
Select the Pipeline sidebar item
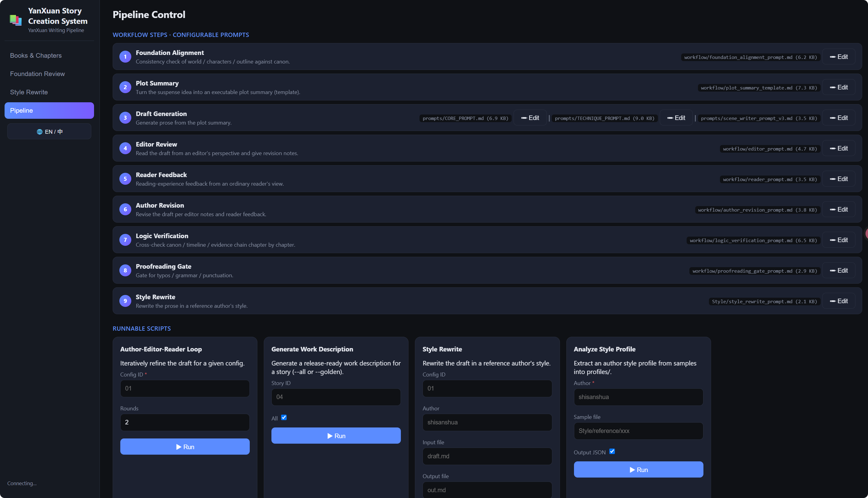click(x=49, y=111)
